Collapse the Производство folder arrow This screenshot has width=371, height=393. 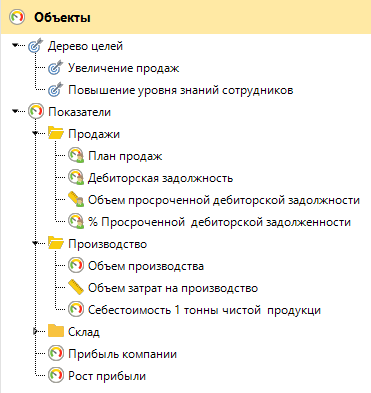35,244
